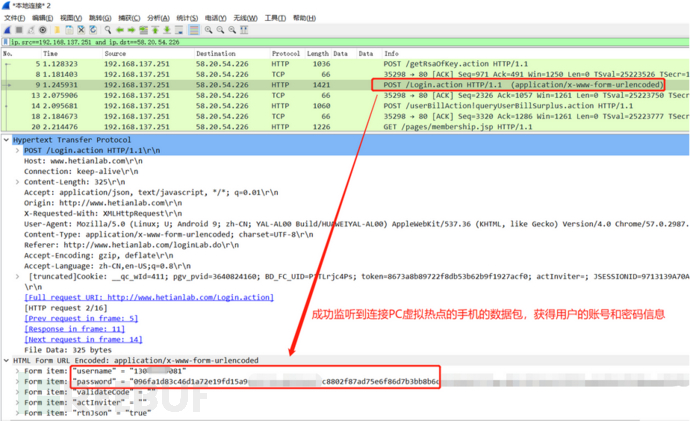Open the 电话(Y) menu
Image resolution: width=690 pixels, height=421 pixels.
pos(215,18)
